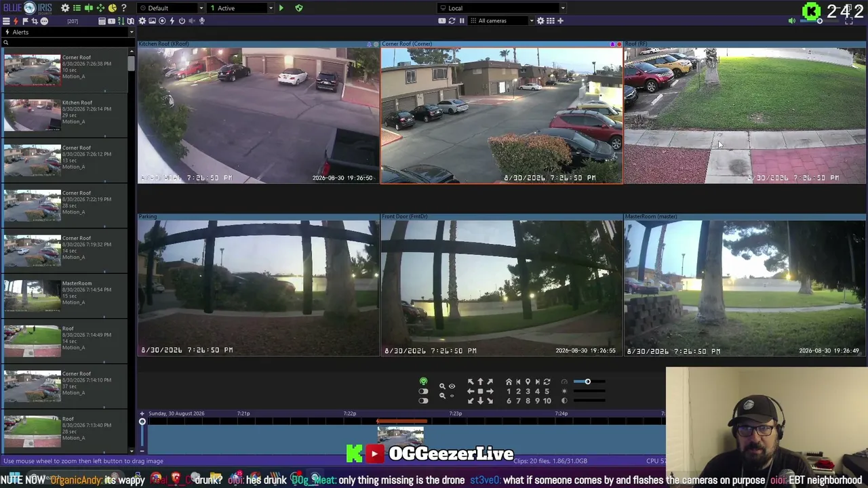Select PTZ preset 5

(x=547, y=391)
